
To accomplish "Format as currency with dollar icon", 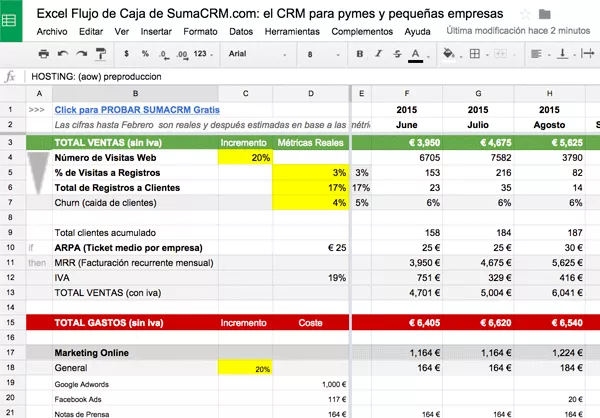I will point(126,54).
